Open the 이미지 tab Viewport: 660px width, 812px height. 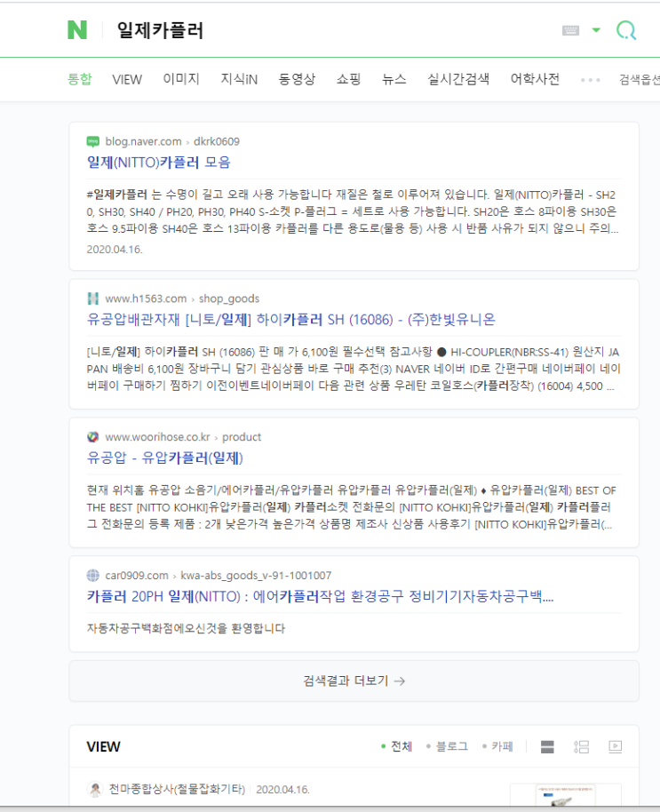181,79
